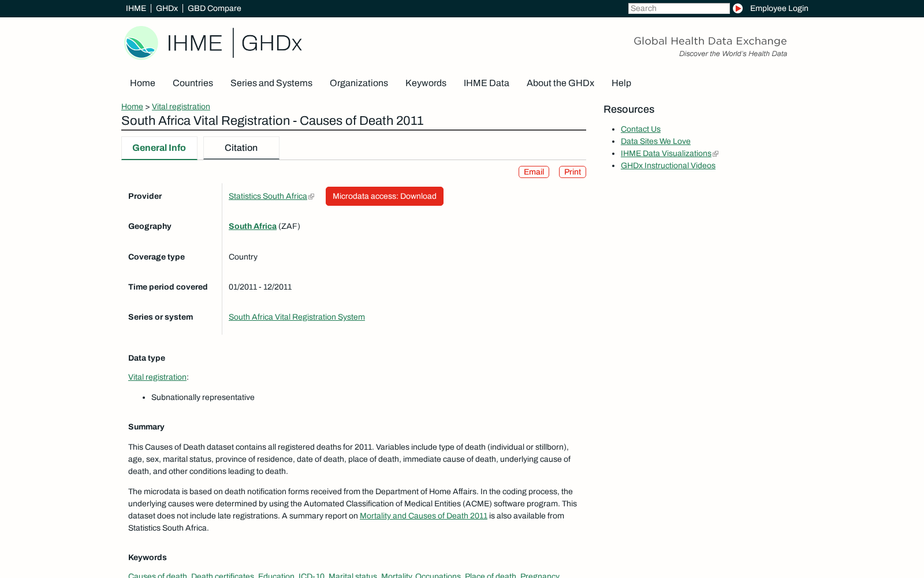Click Vital registration breadcrumb link
This screenshot has width=924, height=578.
tap(181, 107)
